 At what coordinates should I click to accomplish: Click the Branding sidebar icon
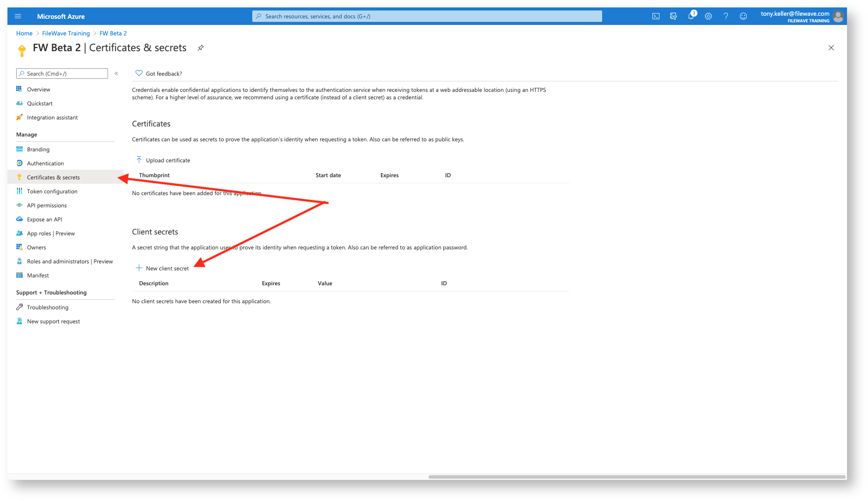(x=19, y=149)
